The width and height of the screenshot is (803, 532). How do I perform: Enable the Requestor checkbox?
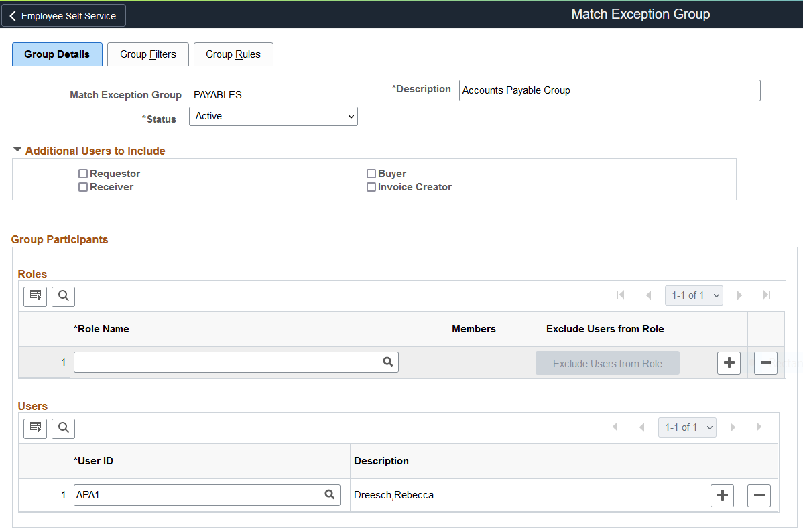point(83,174)
